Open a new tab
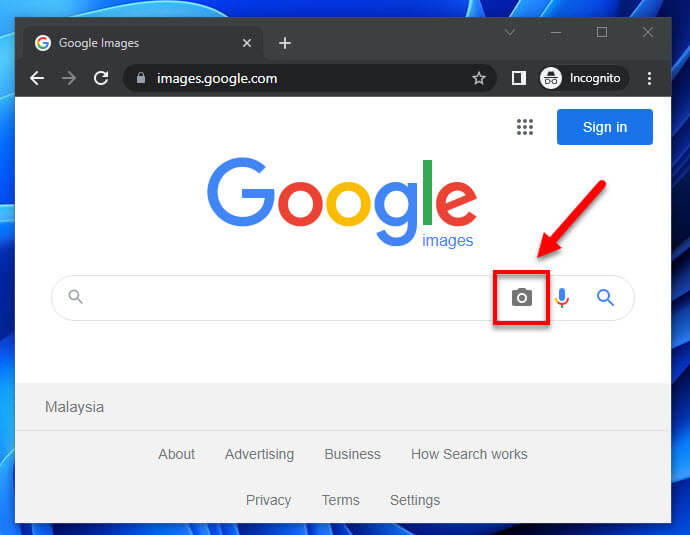The height and width of the screenshot is (535, 690). [285, 43]
